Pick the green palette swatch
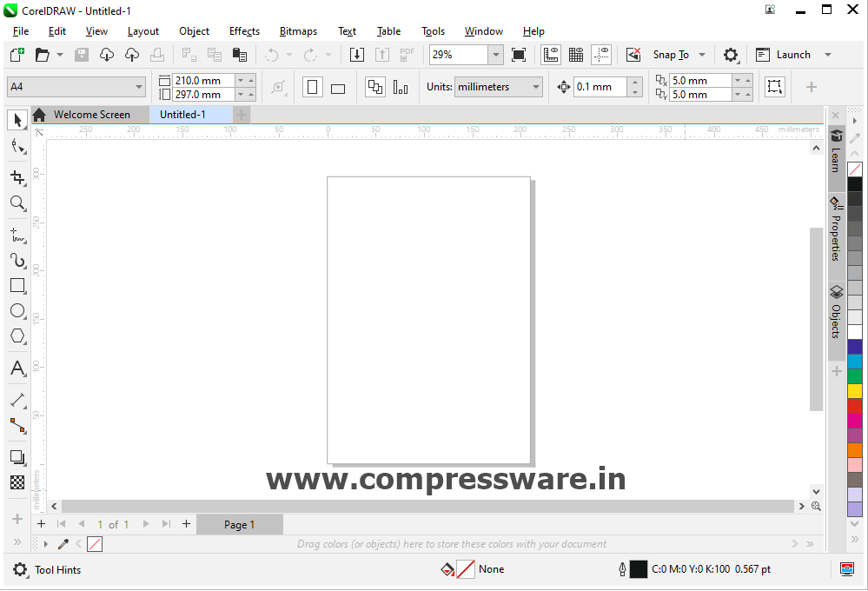This screenshot has width=868, height=591. point(855,375)
